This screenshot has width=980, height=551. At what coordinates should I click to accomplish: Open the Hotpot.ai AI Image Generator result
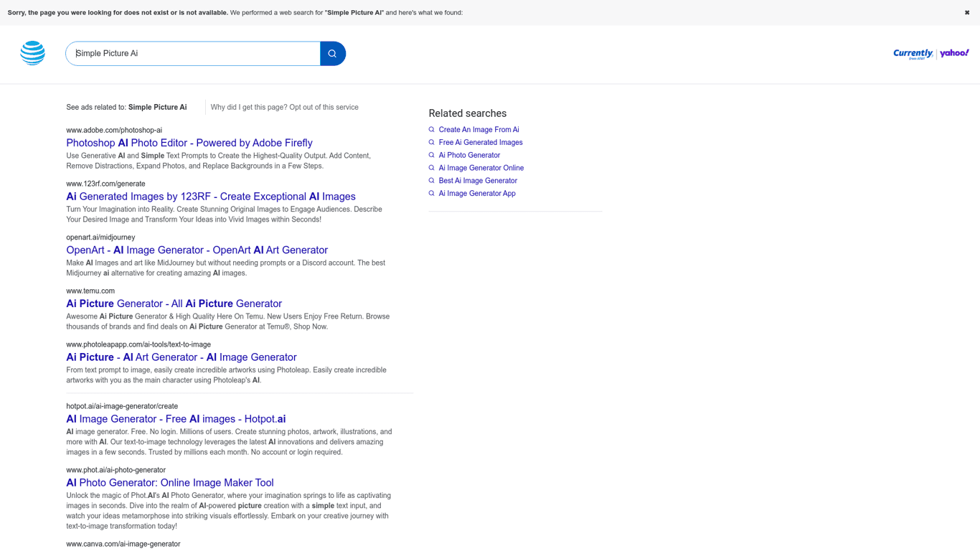pos(176,419)
